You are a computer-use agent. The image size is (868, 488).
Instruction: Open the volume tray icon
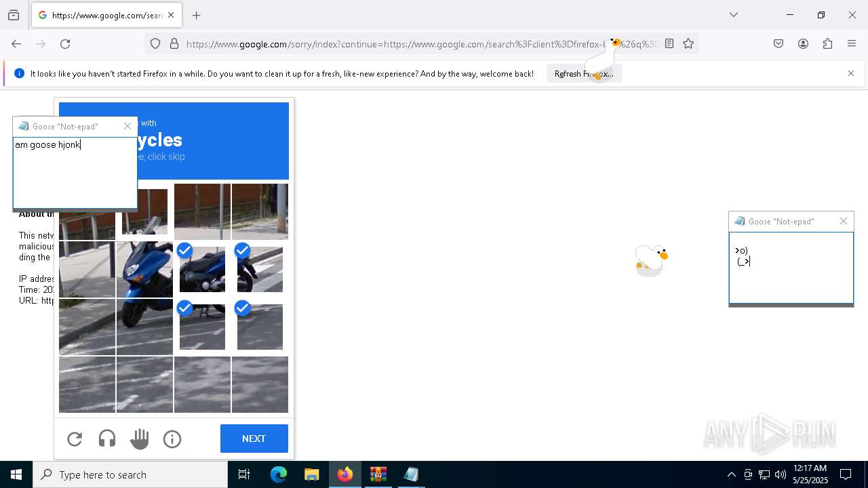[x=781, y=474]
